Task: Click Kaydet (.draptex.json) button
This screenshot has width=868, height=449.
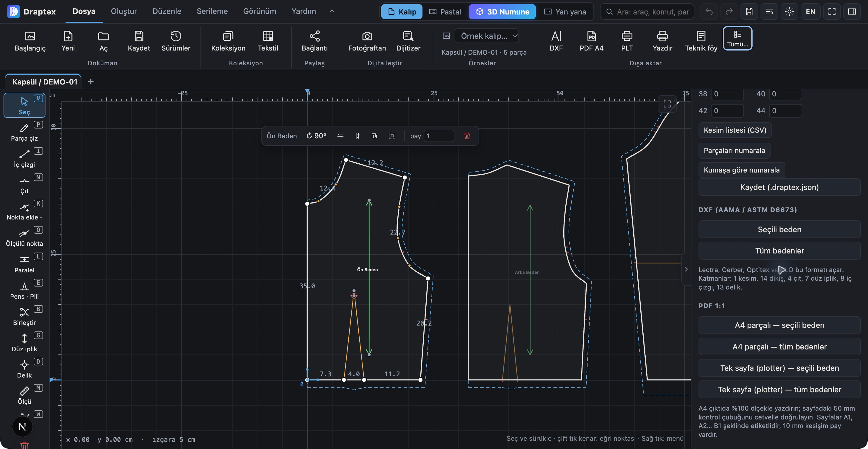Action: click(x=779, y=187)
